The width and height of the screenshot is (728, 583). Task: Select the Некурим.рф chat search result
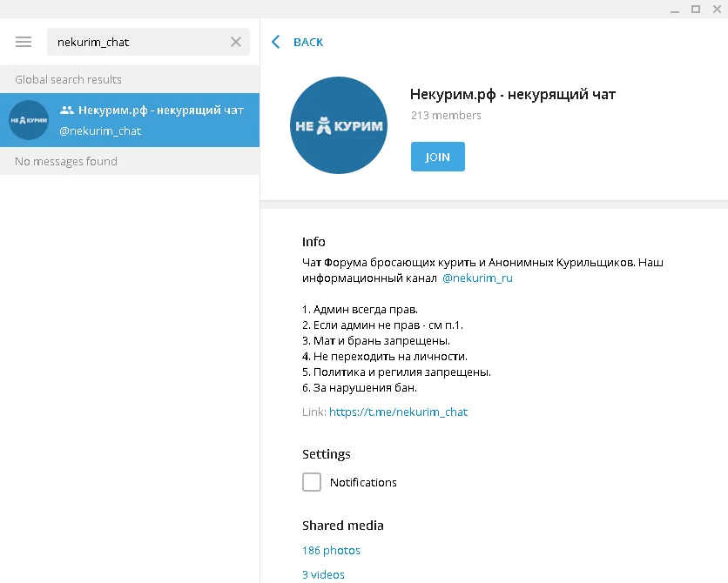130,120
